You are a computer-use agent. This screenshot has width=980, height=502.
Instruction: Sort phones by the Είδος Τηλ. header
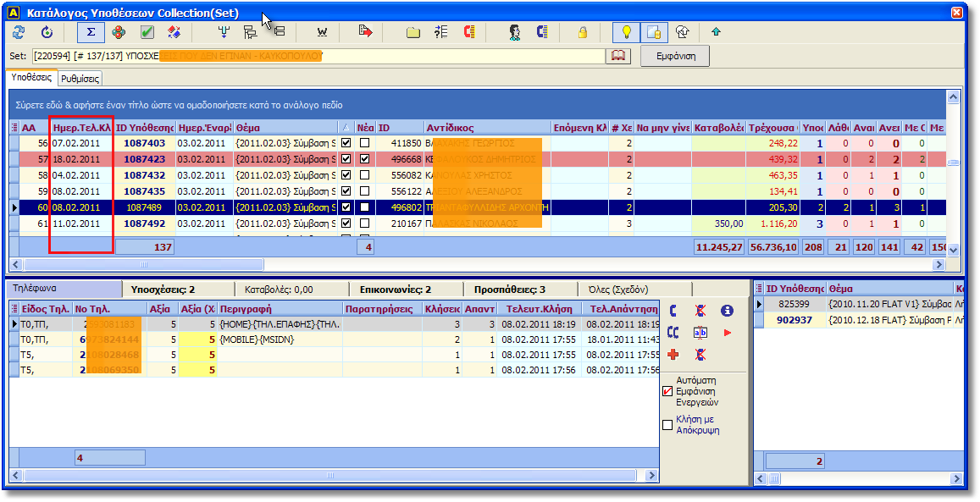[46, 308]
